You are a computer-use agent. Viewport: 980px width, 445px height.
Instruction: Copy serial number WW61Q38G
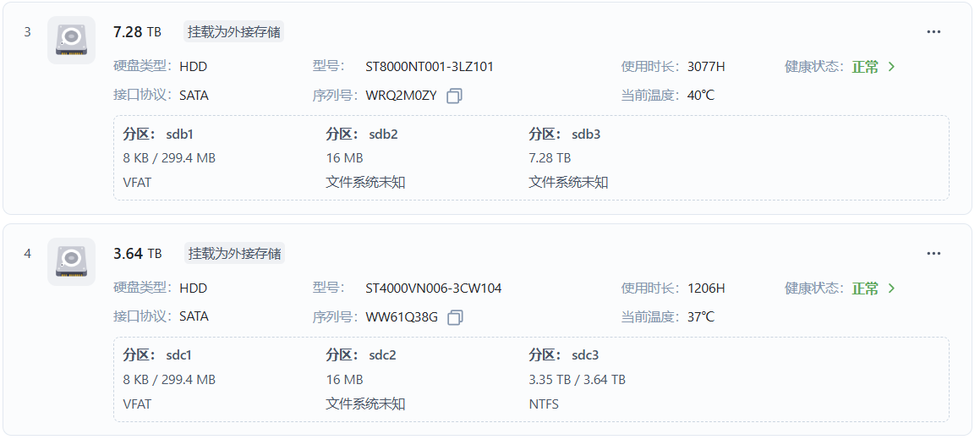pyautogui.click(x=455, y=317)
